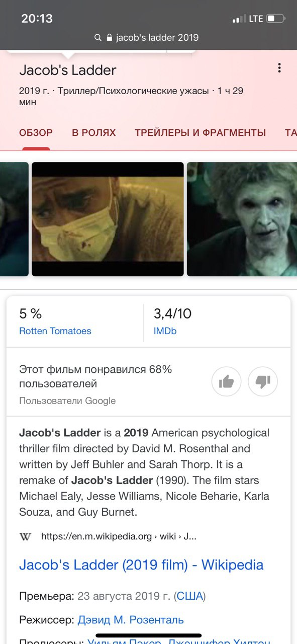This screenshot has height=644, width=297.
Task: Tap the battery status icon
Action: 276,19
